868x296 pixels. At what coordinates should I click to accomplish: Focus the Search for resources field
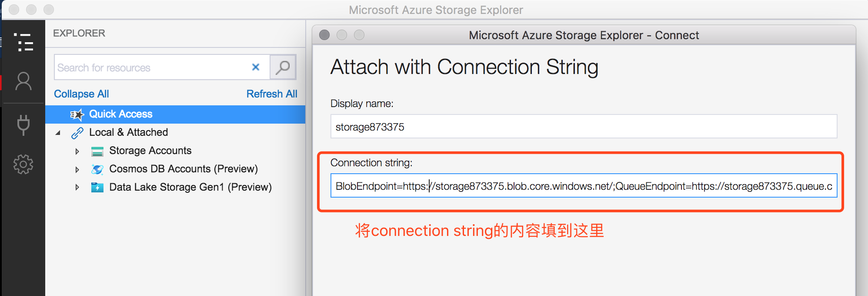click(151, 67)
